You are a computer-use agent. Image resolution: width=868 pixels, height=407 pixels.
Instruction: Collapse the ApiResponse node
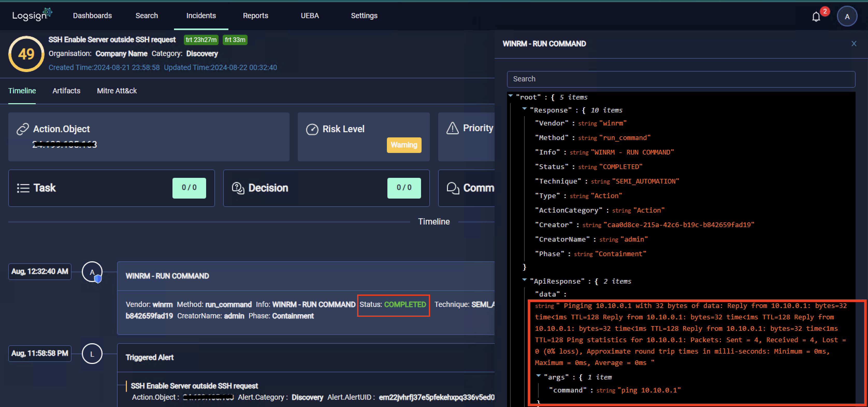(525, 280)
